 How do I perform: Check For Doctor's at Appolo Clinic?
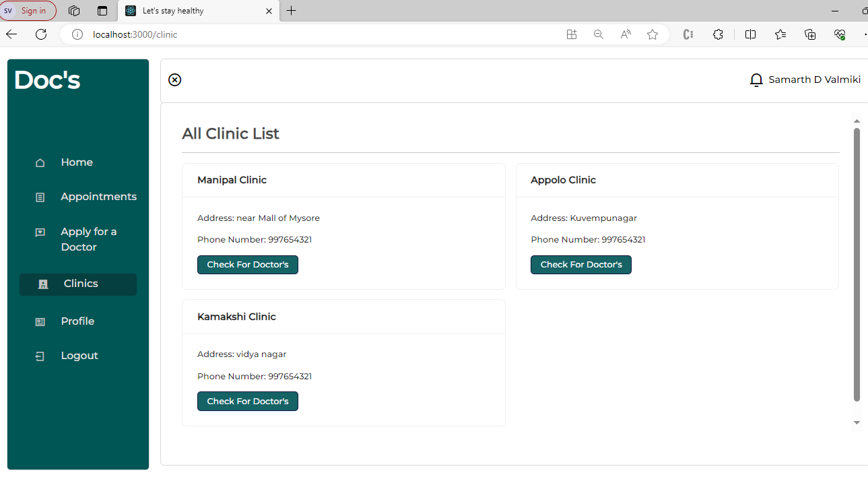[x=580, y=265]
